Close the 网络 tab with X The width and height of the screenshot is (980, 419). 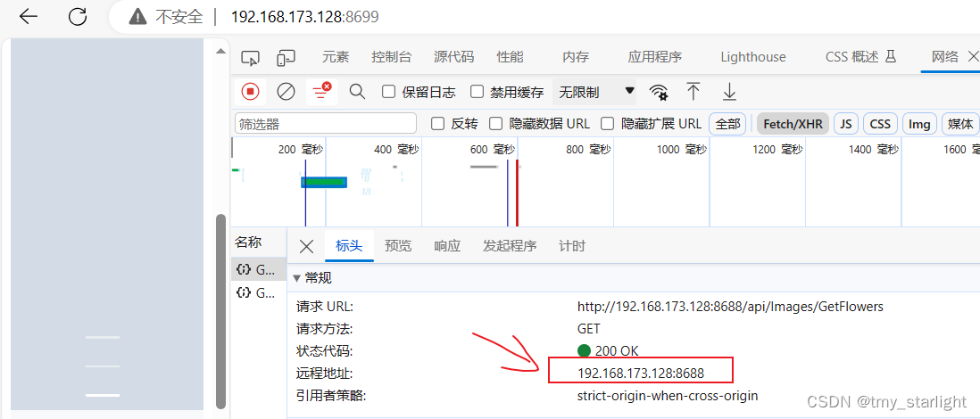973,57
